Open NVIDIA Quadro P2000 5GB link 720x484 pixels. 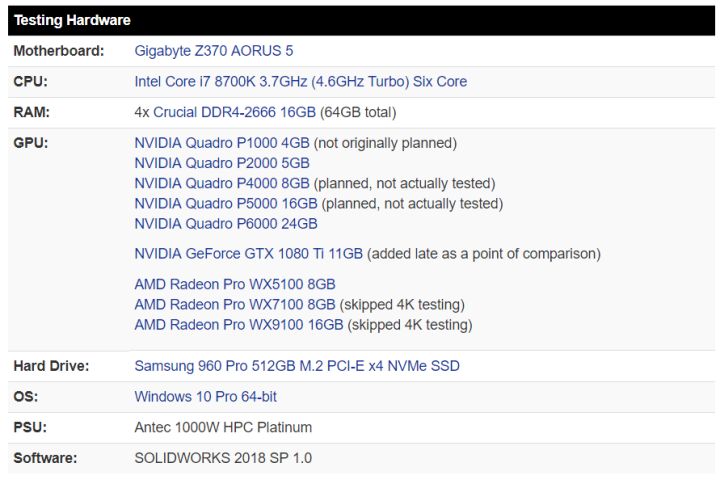[x=222, y=163]
